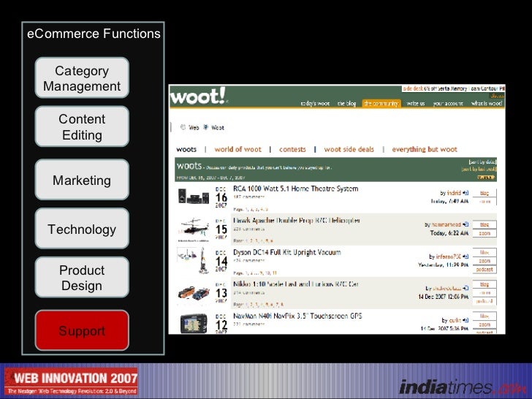Click the blog button in RCA row
This screenshot has height=399, width=532.
click(484, 193)
